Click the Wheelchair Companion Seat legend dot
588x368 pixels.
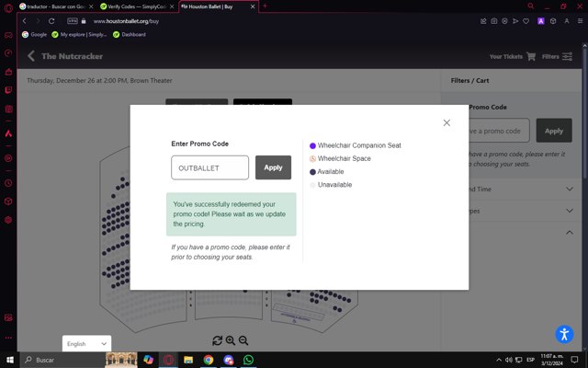[x=312, y=145]
